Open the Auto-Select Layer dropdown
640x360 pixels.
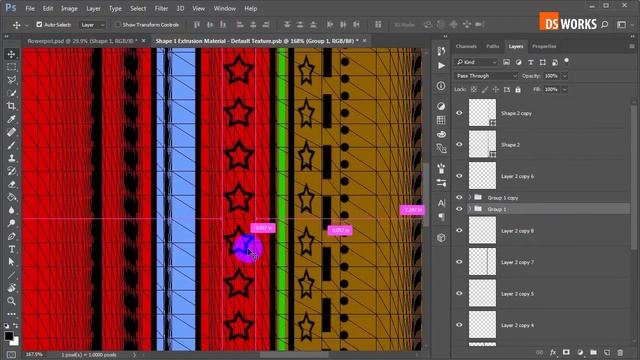92,25
